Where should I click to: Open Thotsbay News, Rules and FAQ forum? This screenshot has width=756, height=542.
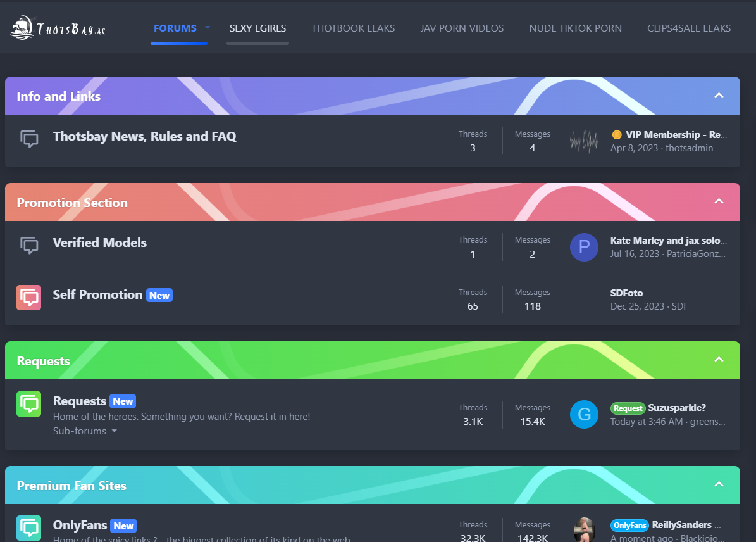[145, 137]
